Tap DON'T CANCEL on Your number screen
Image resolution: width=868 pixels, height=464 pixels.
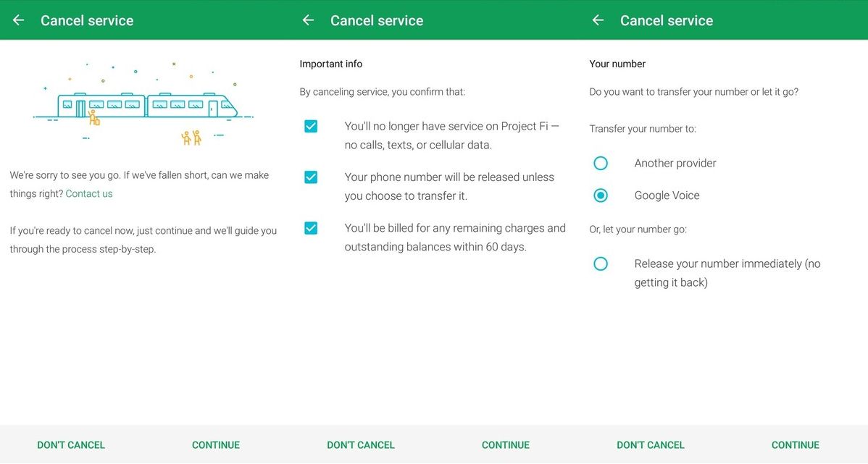point(651,445)
